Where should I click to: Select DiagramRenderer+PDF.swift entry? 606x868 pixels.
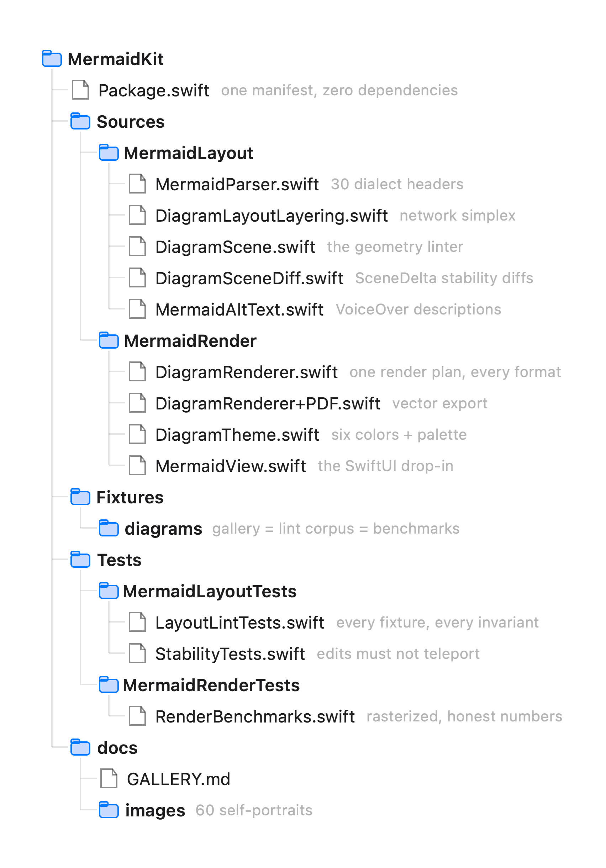(x=268, y=403)
